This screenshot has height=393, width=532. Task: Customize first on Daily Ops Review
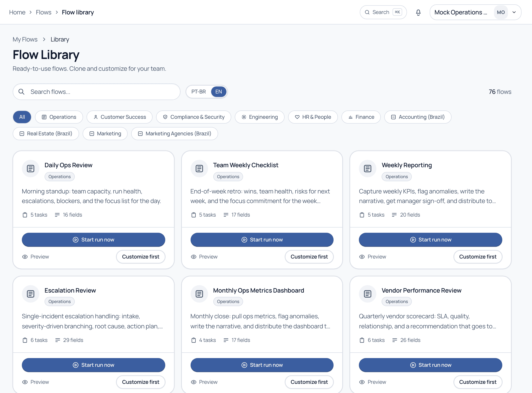[x=141, y=257]
